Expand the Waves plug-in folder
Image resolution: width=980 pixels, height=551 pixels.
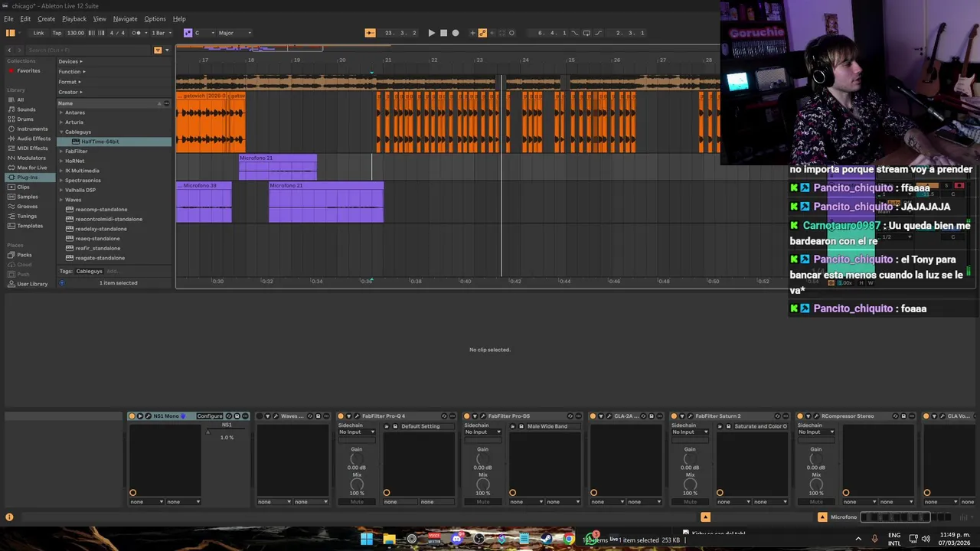61,200
